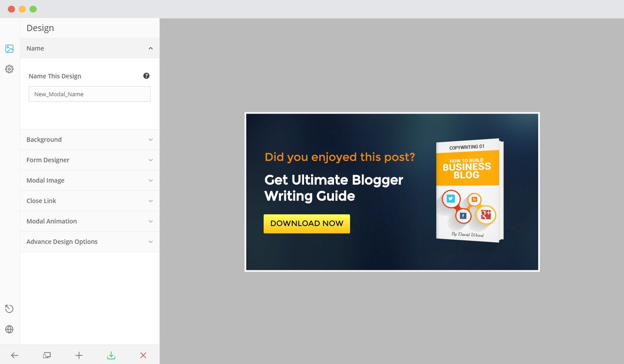
Task: Click the business blog book image
Action: coord(470,190)
